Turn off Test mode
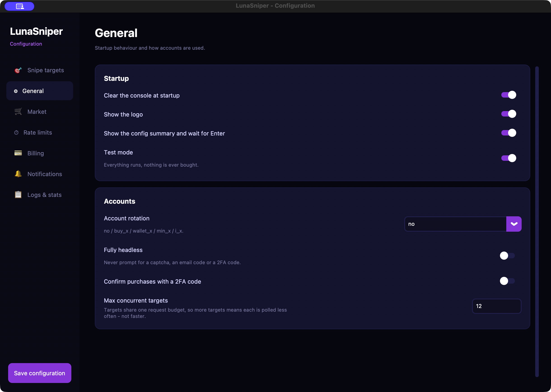Image resolution: width=551 pixels, height=392 pixels. point(509,158)
